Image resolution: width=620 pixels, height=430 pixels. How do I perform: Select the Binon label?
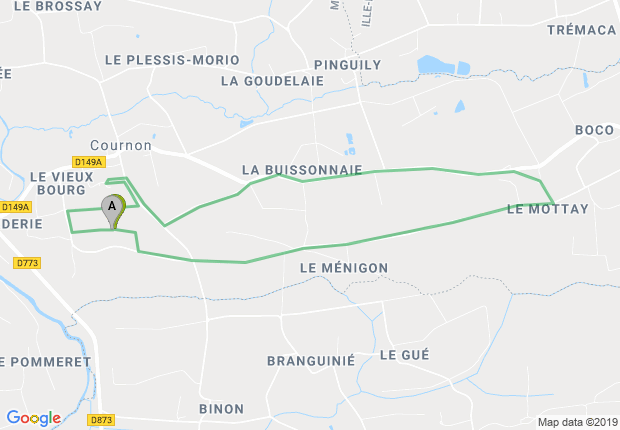point(221,409)
